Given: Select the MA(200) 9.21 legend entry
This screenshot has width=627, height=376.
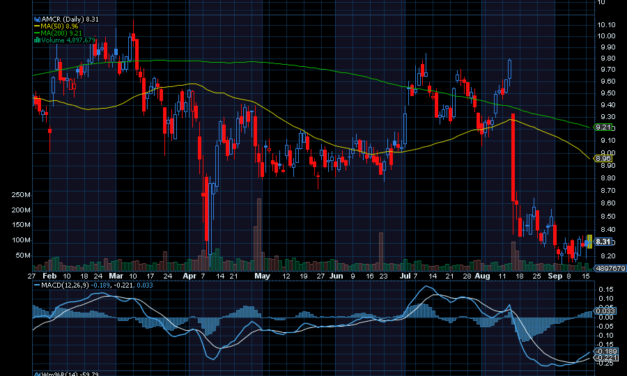Looking at the screenshot, I should point(58,33).
